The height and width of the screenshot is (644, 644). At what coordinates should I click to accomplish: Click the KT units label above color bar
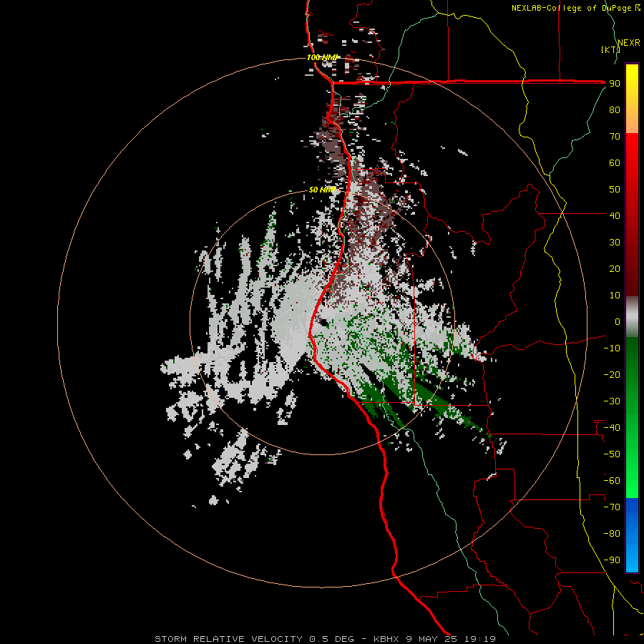coord(611,49)
